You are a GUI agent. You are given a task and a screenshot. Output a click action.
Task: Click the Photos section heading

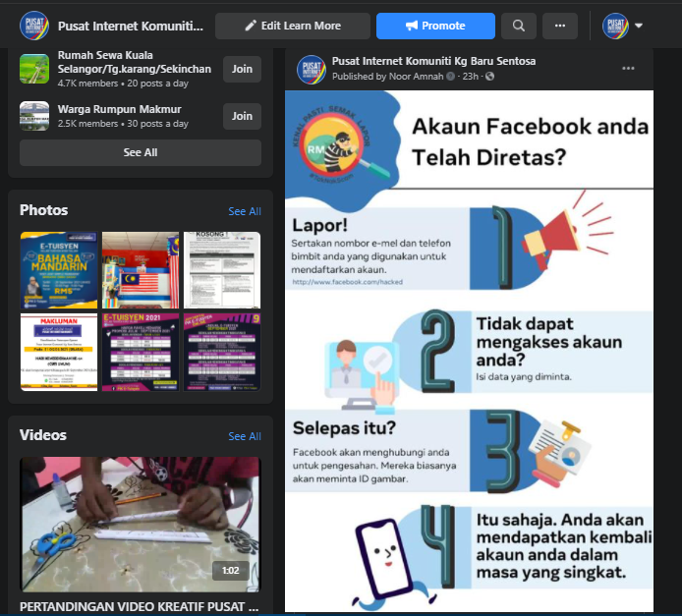(x=44, y=210)
